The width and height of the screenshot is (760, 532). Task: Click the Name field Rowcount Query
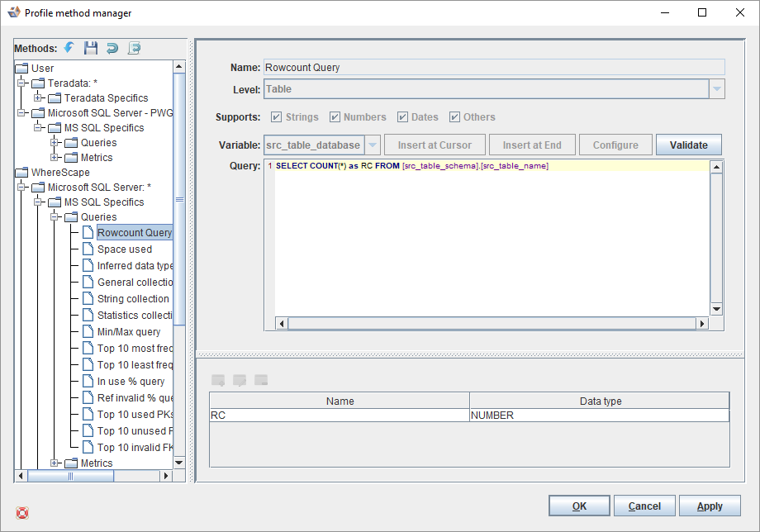tap(494, 68)
